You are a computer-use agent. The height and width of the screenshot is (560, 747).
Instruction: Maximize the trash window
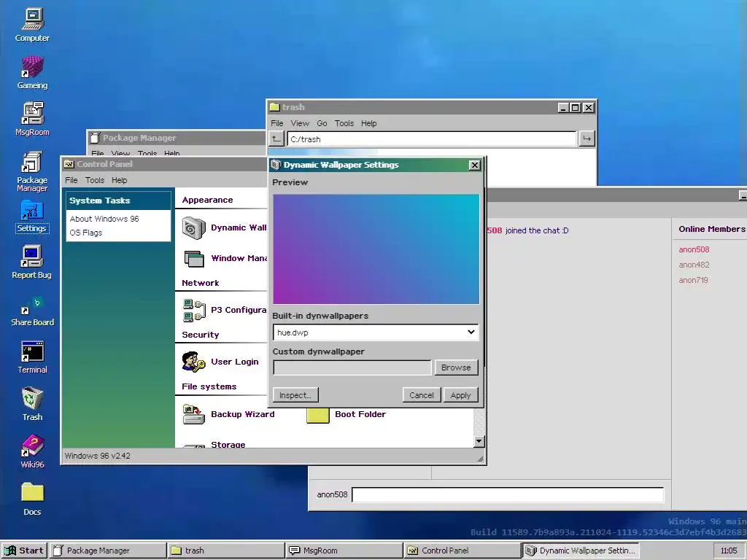point(576,108)
